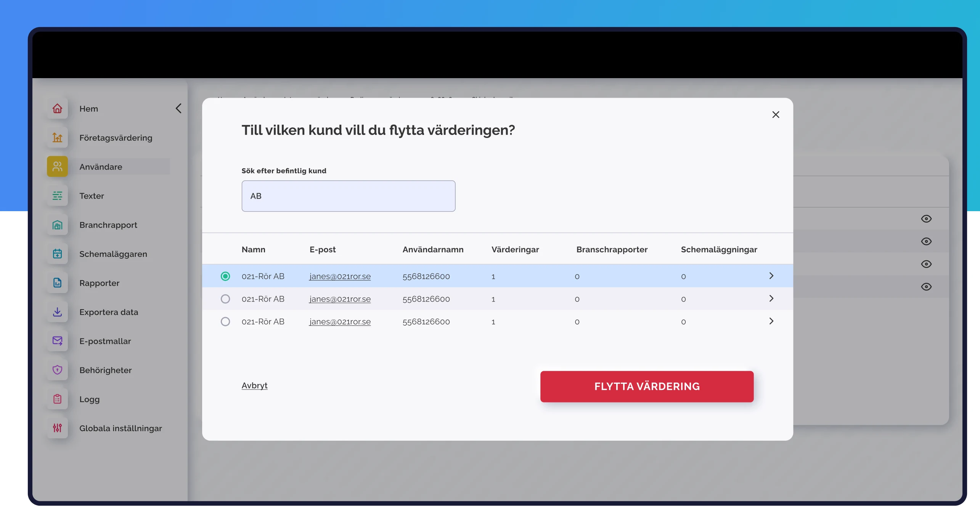Expand the second customer row chevron
The width and height of the screenshot is (980, 526).
pyautogui.click(x=771, y=298)
